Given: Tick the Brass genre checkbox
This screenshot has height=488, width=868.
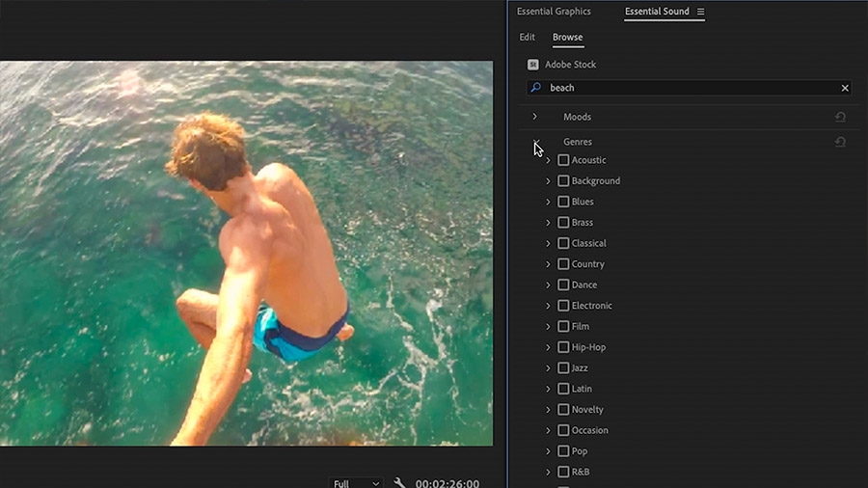Looking at the screenshot, I should coord(563,223).
